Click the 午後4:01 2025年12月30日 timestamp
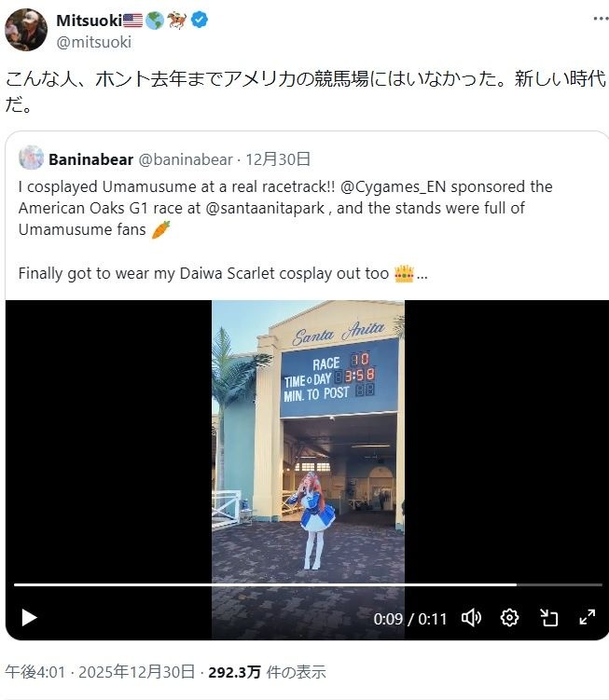Screen dimensions: 609x700 click(x=100, y=671)
